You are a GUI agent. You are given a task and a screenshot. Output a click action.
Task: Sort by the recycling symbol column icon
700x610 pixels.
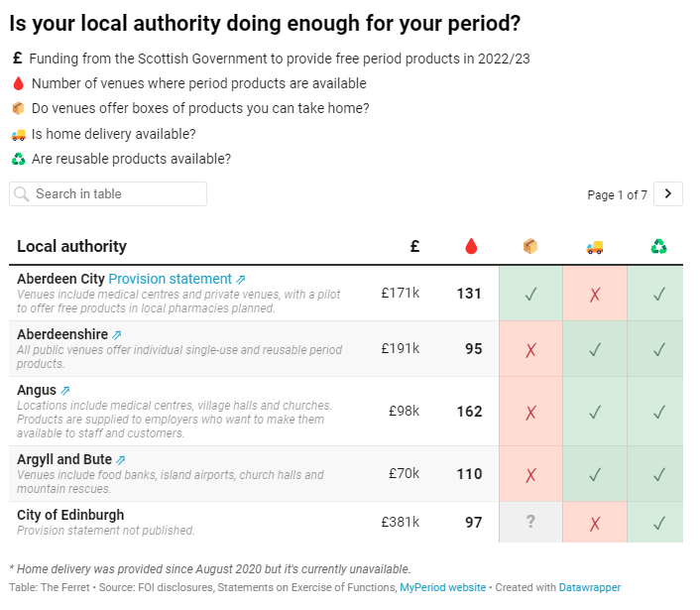pyautogui.click(x=658, y=246)
